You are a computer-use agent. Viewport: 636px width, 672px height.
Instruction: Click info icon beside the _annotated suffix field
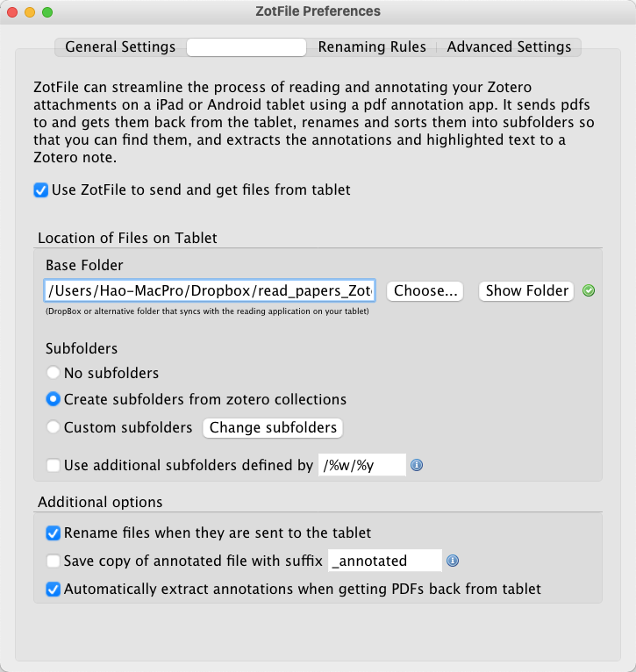(453, 561)
